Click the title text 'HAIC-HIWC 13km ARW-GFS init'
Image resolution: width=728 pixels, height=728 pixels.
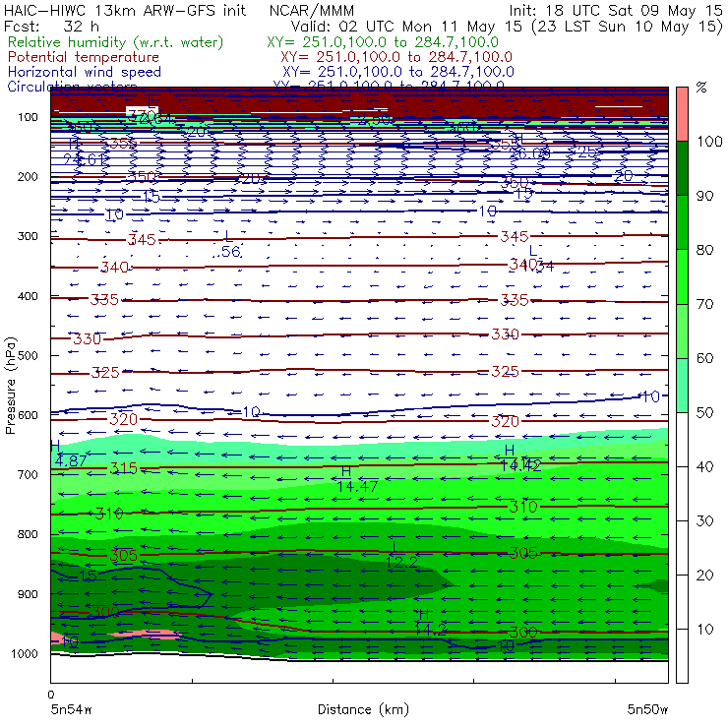click(x=124, y=10)
